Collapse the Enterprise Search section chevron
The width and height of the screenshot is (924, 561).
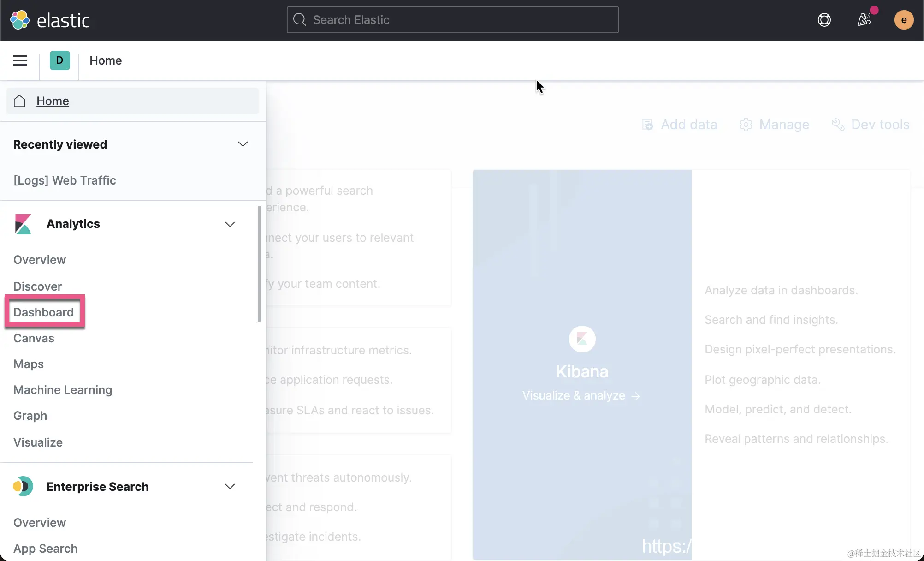230,486
